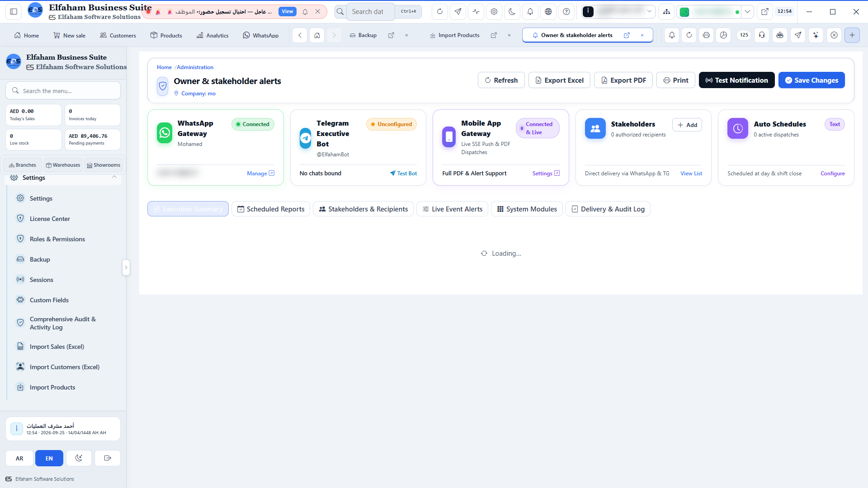Open the AI sparkle icon
The image size is (868, 488).
click(816, 35)
